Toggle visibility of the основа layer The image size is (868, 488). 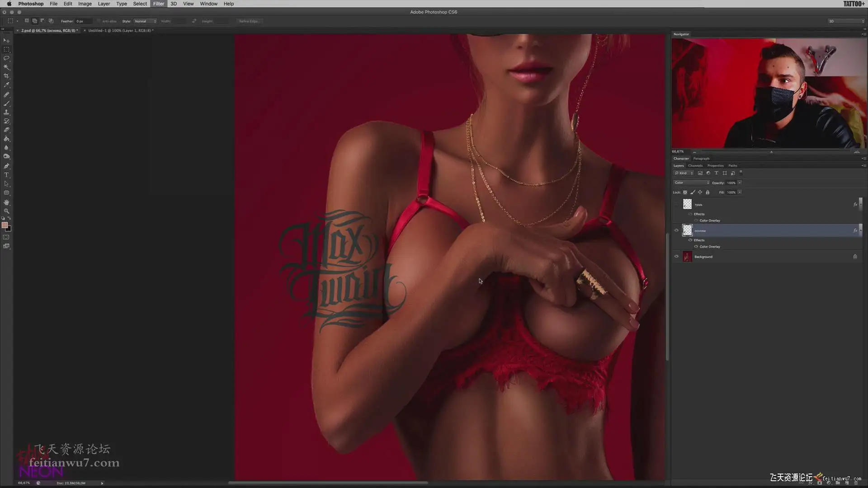coord(676,230)
